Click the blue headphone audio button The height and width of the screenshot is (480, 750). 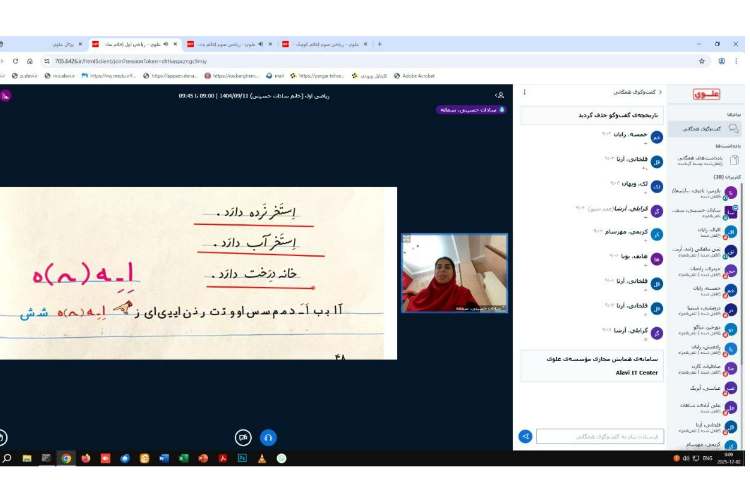[268, 437]
